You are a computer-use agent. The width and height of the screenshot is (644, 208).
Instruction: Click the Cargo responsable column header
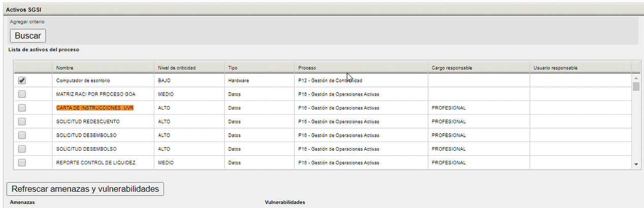pyautogui.click(x=479, y=67)
